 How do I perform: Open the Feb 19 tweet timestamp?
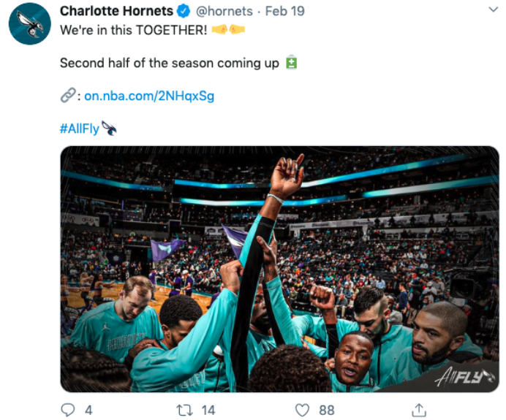click(284, 11)
